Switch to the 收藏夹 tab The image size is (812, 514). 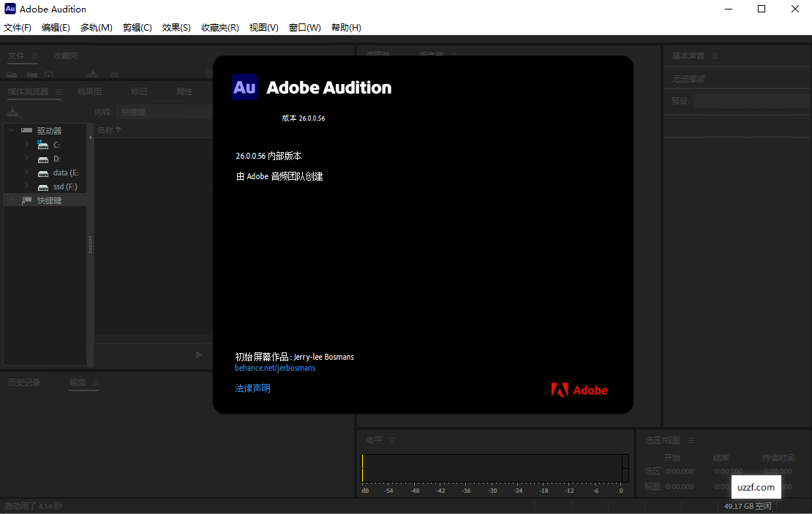(x=64, y=55)
